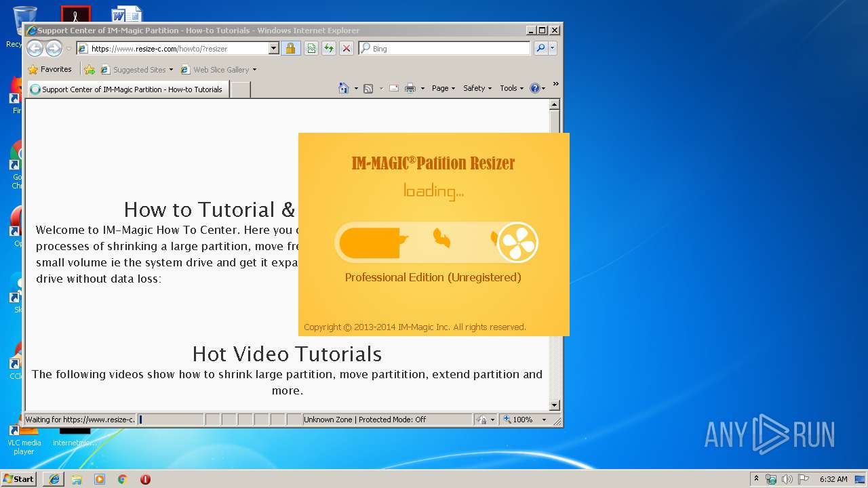Add page to Favorites bar icon
The height and width of the screenshot is (488, 868).
pos(90,69)
